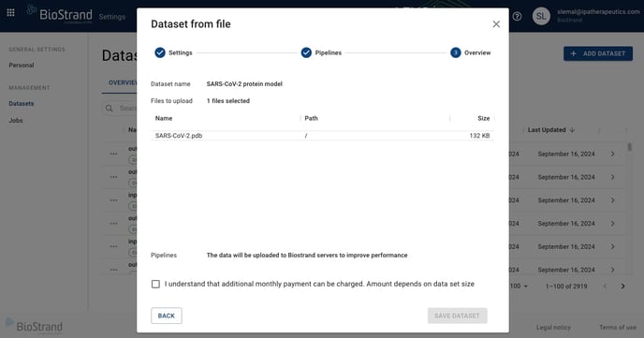Image resolution: width=644 pixels, height=338 pixels.
Task: Click the BioStrand logo in header
Action: (x=60, y=14)
